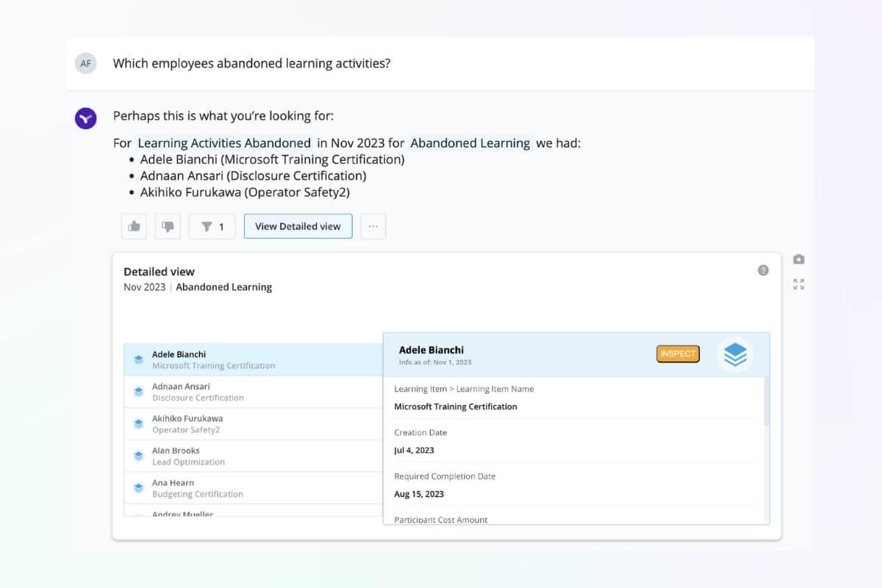The image size is (882, 588).
Task: Click the layers icon beside Adele Bianchi row
Action: pos(138,359)
